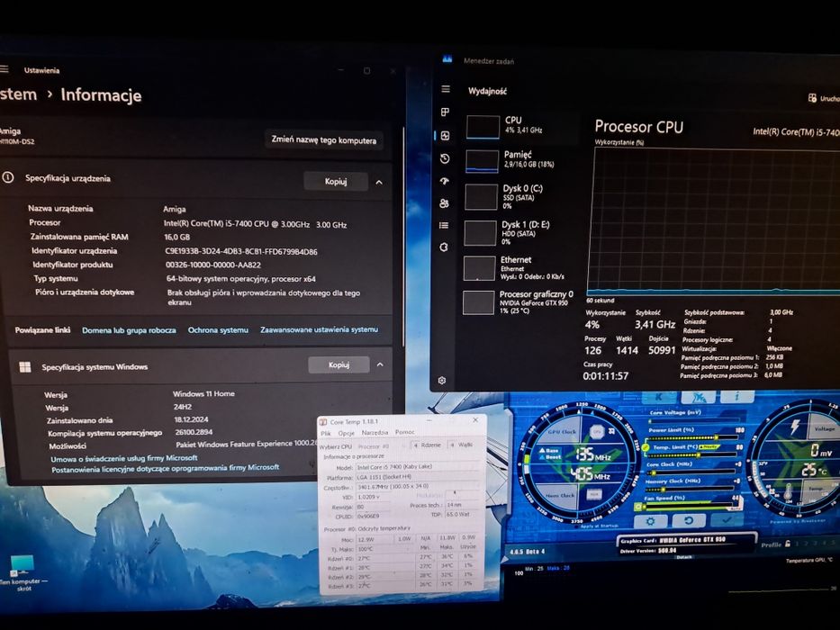Adjust Temp Limit slider in Afterburner
Screen dimensions: 840x630
[x=691, y=454]
